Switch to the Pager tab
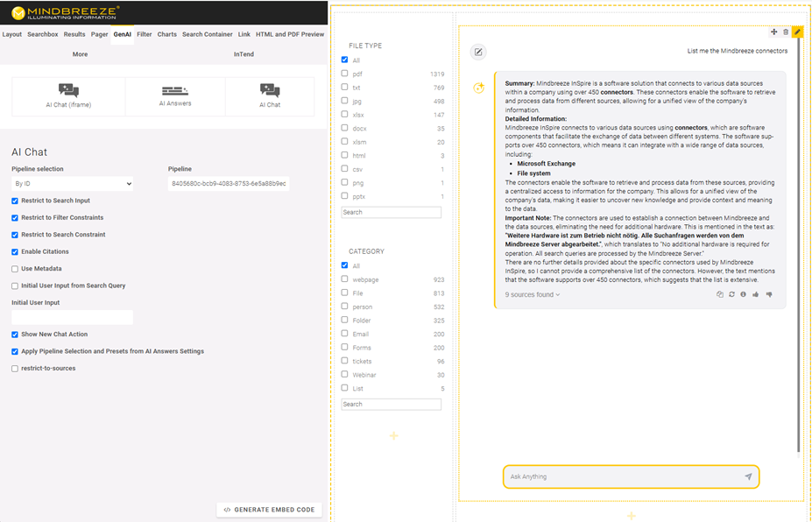812x522 pixels. tap(100, 35)
